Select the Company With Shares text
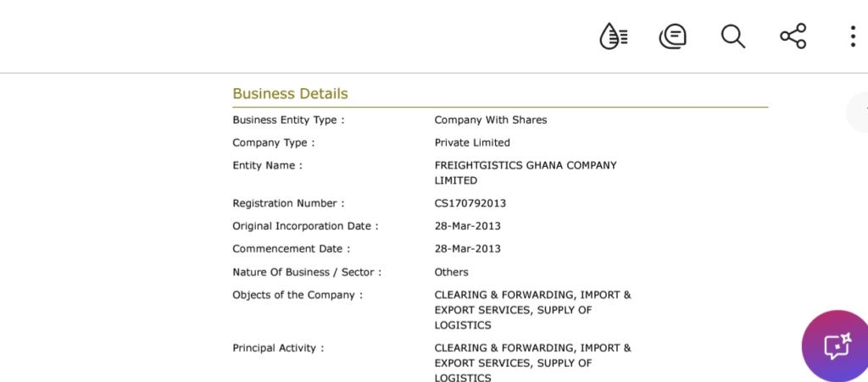 (490, 120)
